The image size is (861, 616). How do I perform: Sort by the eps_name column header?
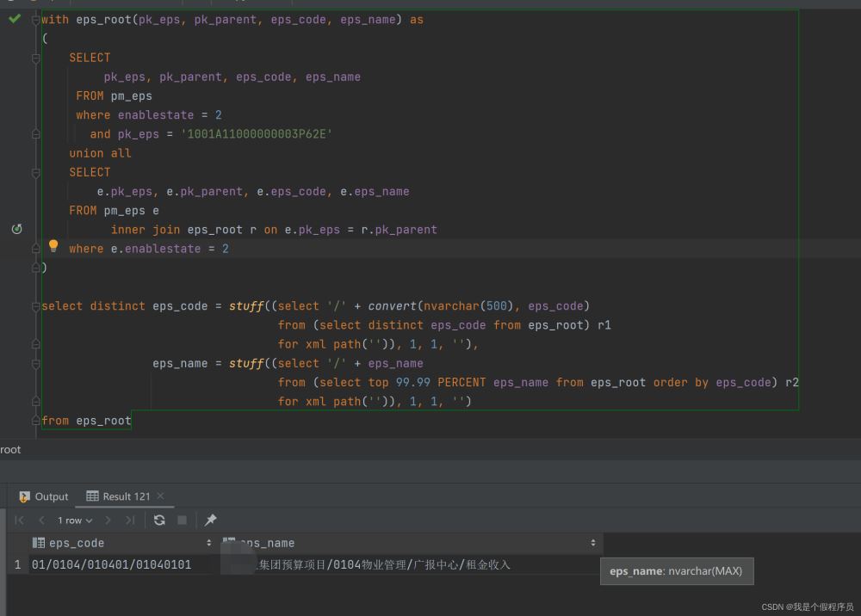(x=267, y=543)
